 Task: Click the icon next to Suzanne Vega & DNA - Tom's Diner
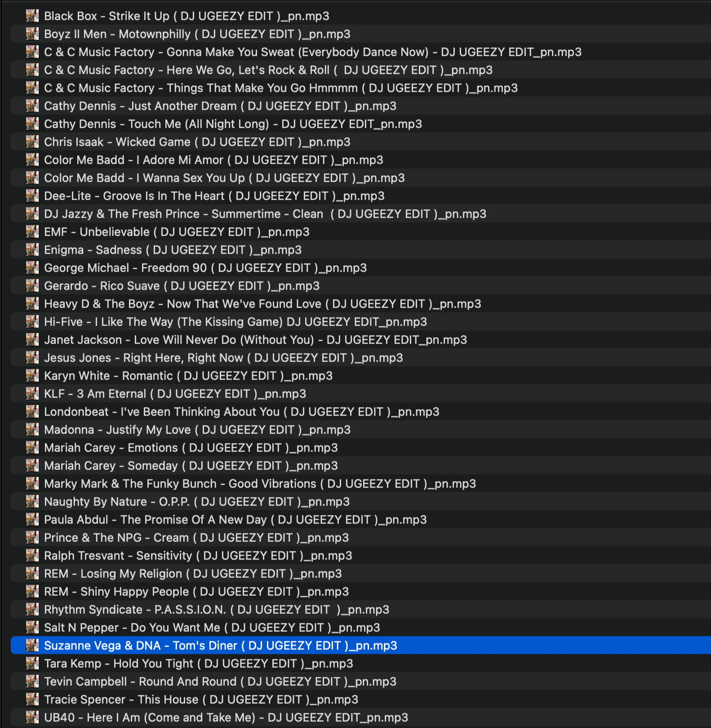pyautogui.click(x=32, y=645)
